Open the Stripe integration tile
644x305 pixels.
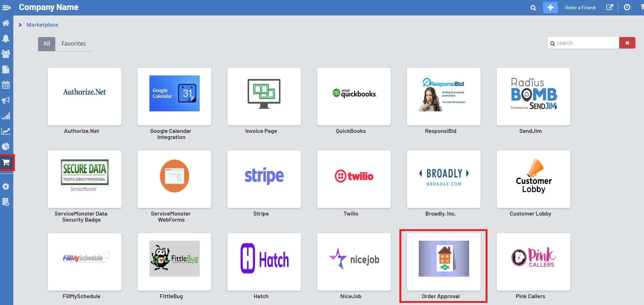click(264, 179)
